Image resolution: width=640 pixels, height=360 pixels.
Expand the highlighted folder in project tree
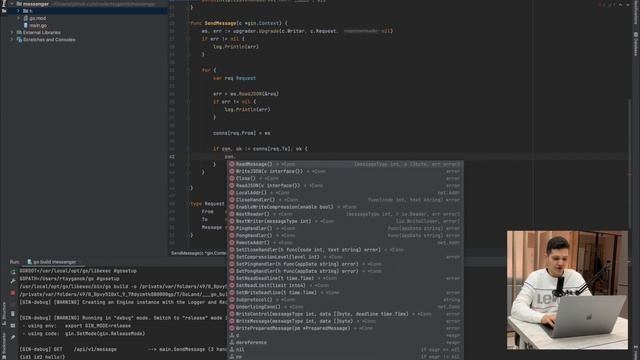coord(18,11)
